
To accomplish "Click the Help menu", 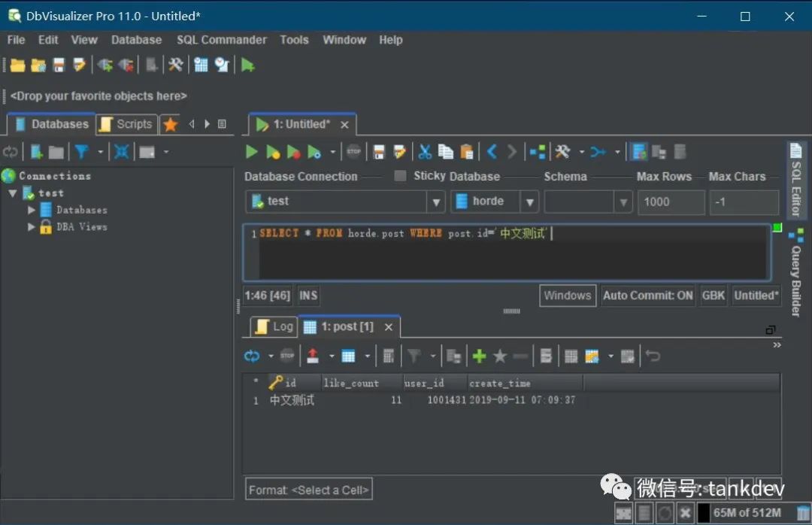I will tap(390, 40).
